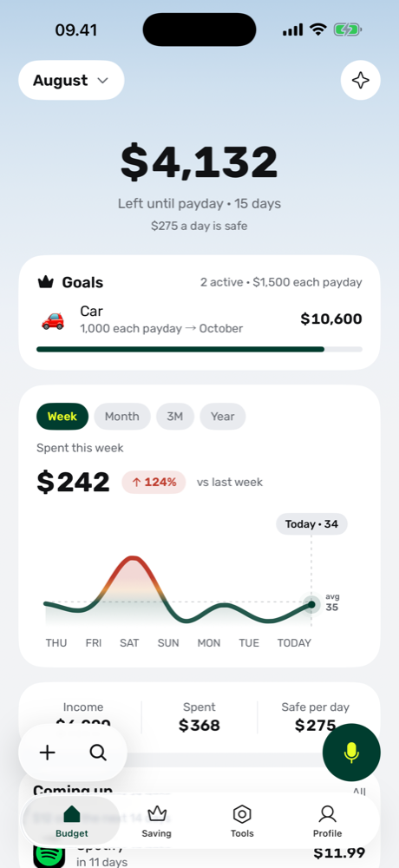Tap the sparkle AI icon button
399x868 pixels.
[x=360, y=80]
